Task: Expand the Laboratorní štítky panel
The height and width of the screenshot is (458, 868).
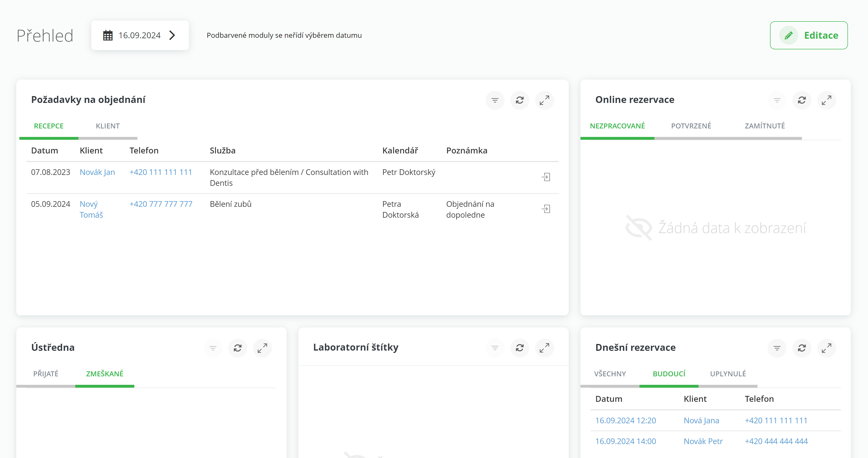Action: click(x=544, y=348)
